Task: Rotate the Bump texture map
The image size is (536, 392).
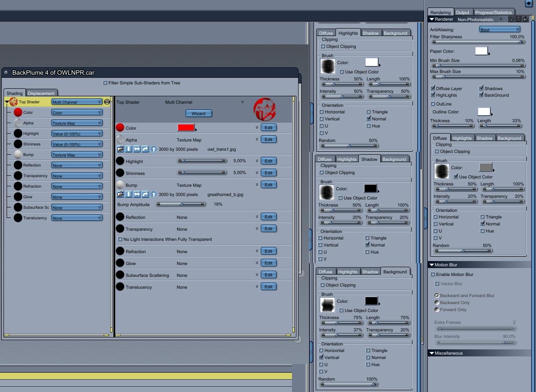Action: tap(145, 194)
